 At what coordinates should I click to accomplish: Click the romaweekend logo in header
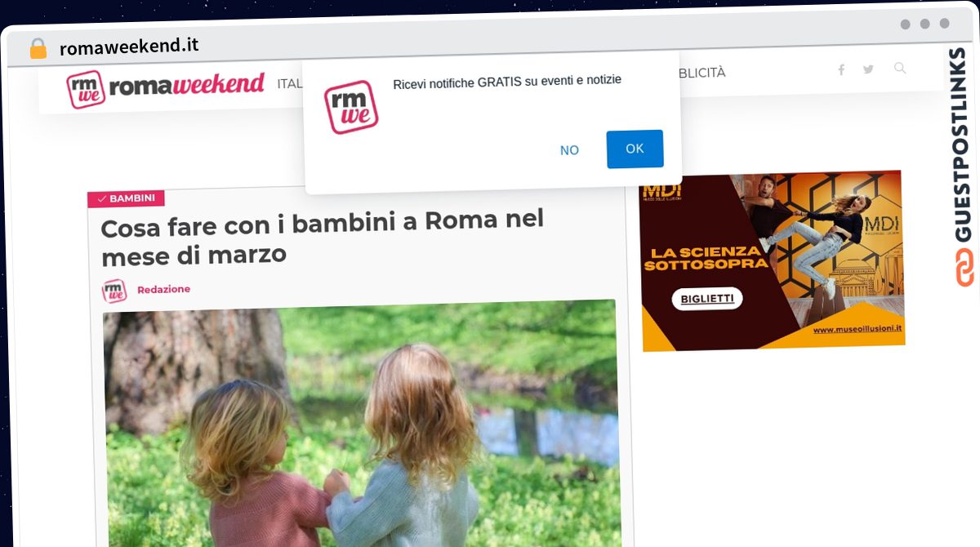point(166,87)
